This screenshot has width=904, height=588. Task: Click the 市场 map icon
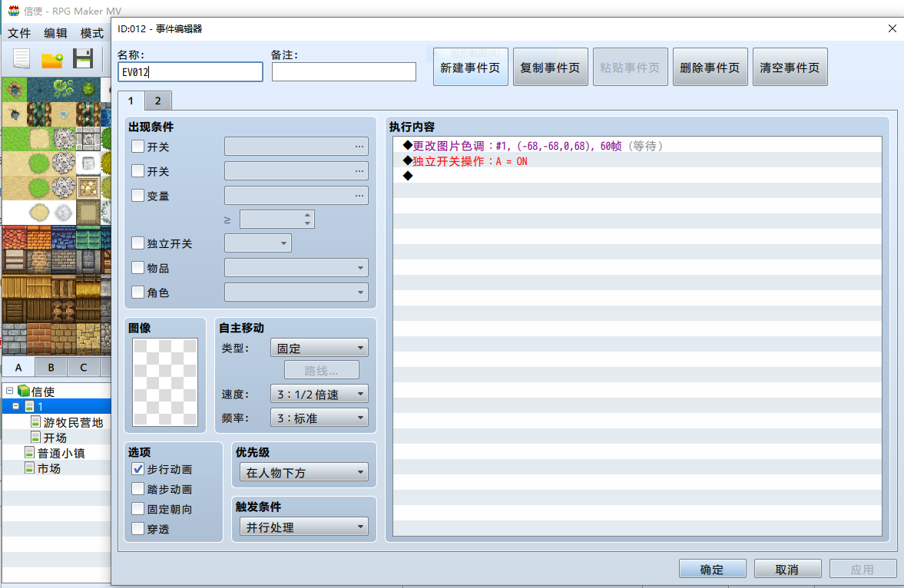pos(29,468)
